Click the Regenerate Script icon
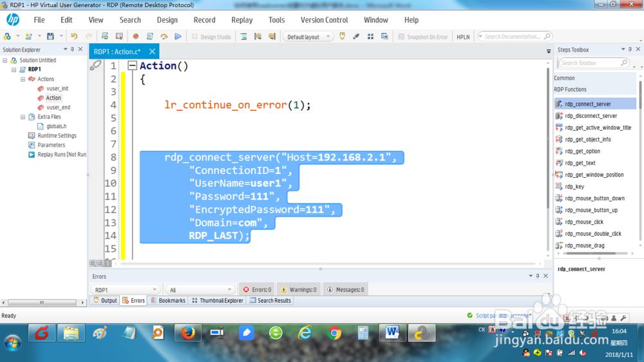Viewport: 644px width, 362px height. click(x=105, y=37)
